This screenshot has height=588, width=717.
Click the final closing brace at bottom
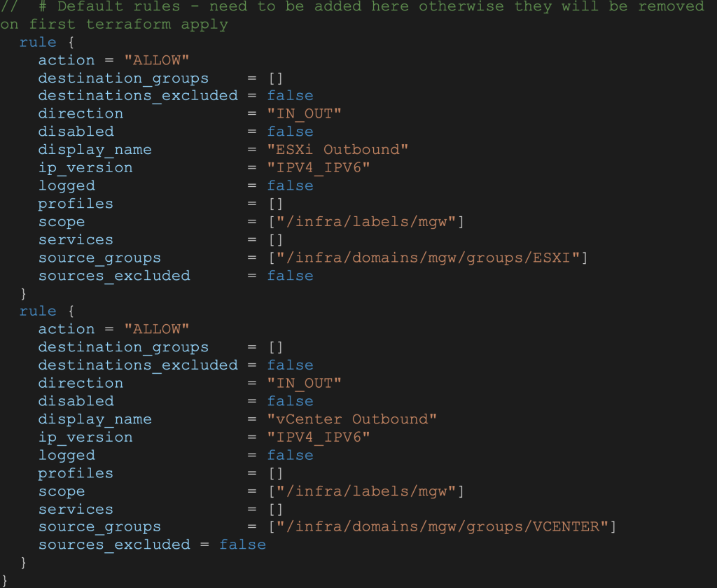coord(5,580)
